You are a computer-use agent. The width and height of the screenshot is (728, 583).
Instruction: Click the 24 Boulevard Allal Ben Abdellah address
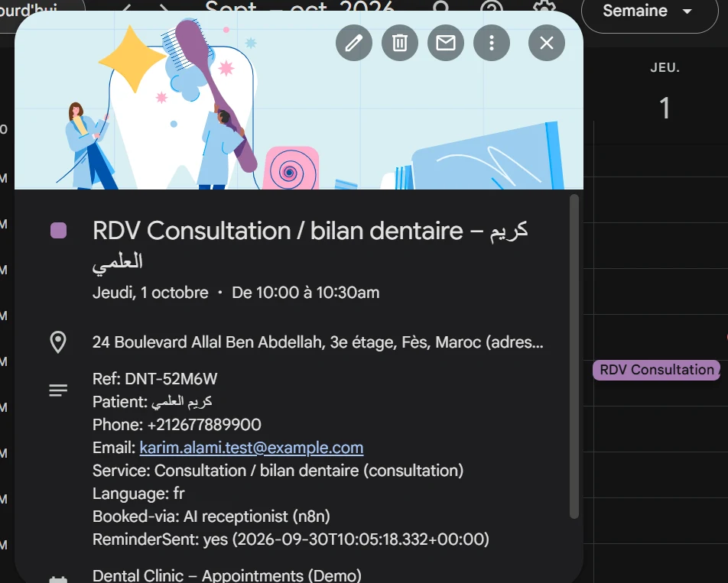click(317, 342)
